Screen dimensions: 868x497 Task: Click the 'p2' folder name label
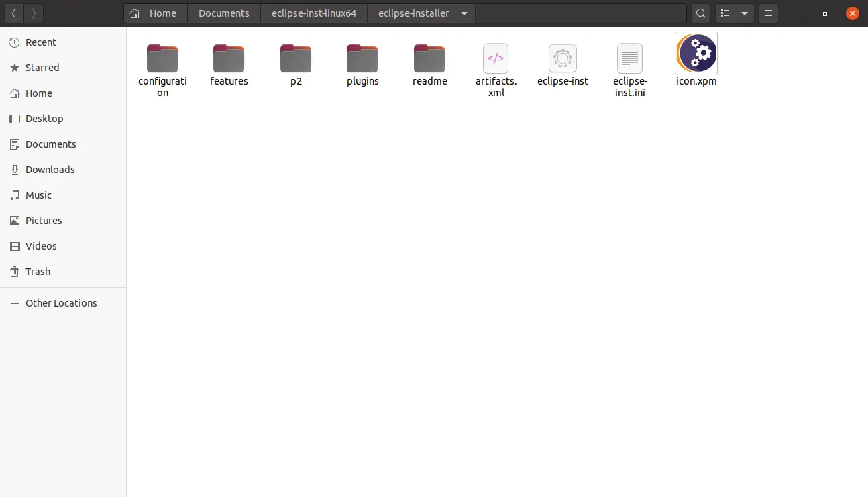296,81
